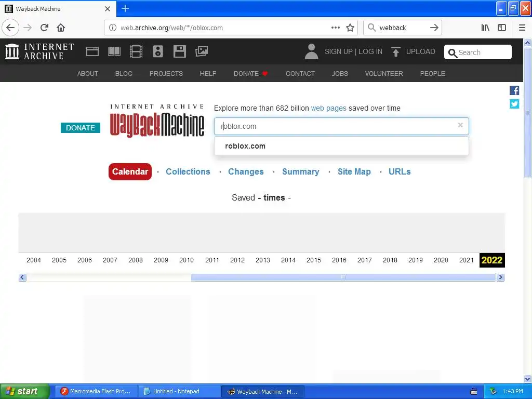Screen dimensions: 532x399
Task: Select year 2021 on the timeline
Action: [x=466, y=260]
